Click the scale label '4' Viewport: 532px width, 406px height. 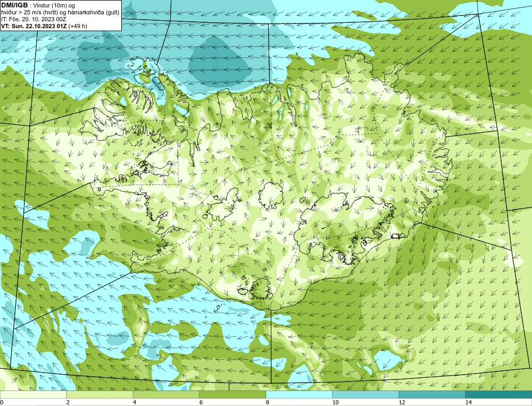135,403
